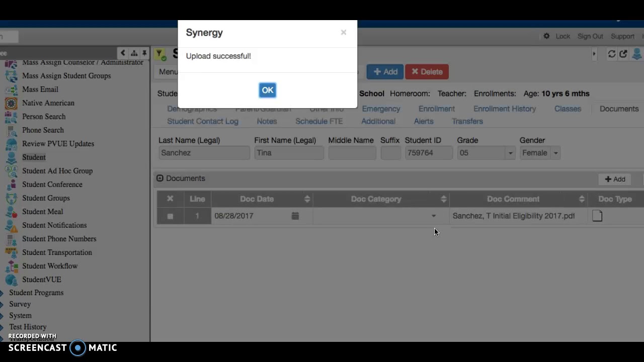Screen dimensions: 644x362
Task: Select the row 1 document checkbox
Action: (x=170, y=216)
